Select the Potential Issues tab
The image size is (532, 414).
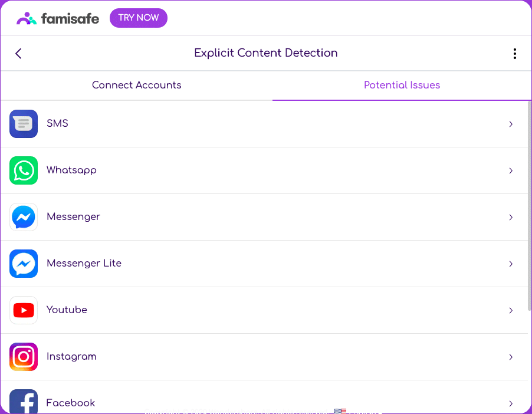click(x=402, y=86)
